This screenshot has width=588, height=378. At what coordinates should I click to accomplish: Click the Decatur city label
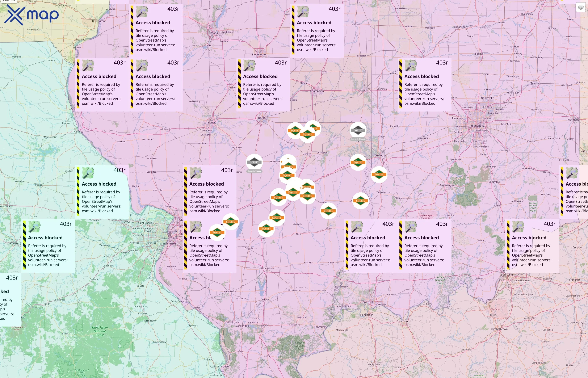pos(262,118)
